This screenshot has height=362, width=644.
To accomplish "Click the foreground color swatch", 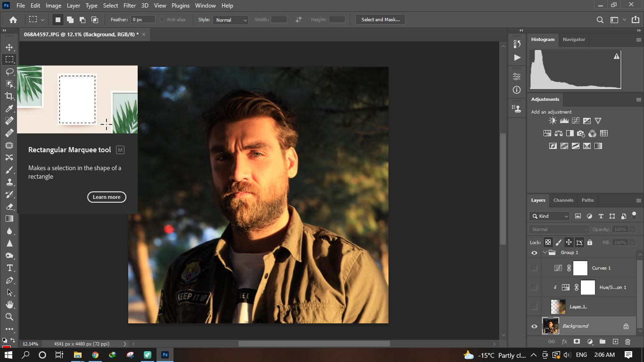I will point(6,346).
